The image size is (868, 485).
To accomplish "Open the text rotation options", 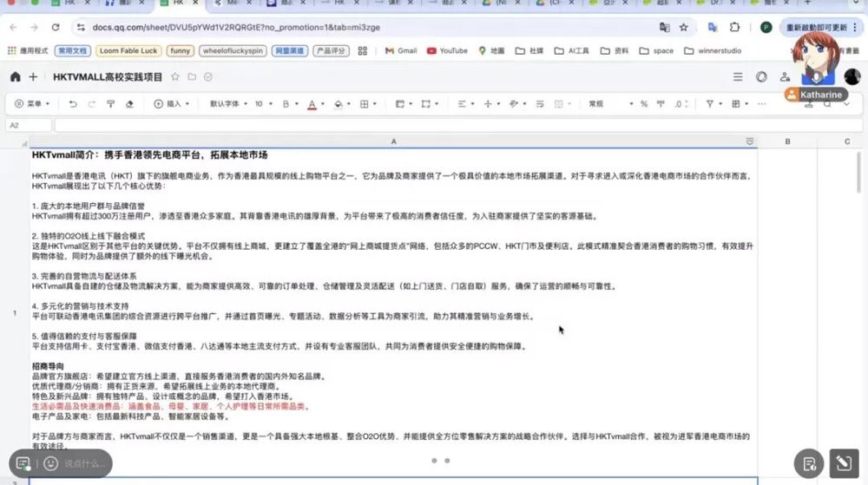I will (514, 104).
